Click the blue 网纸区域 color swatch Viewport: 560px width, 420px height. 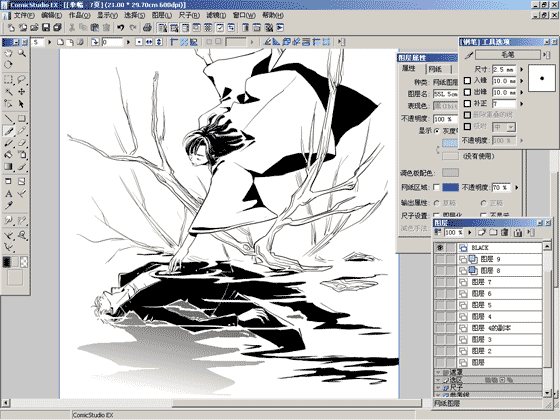click(x=450, y=187)
